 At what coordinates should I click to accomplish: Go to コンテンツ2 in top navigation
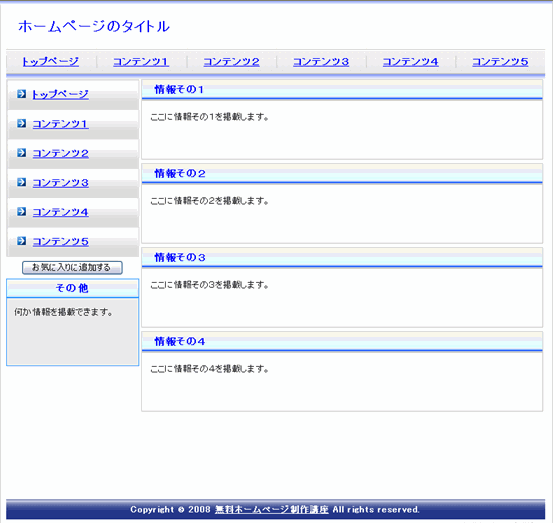pos(231,62)
